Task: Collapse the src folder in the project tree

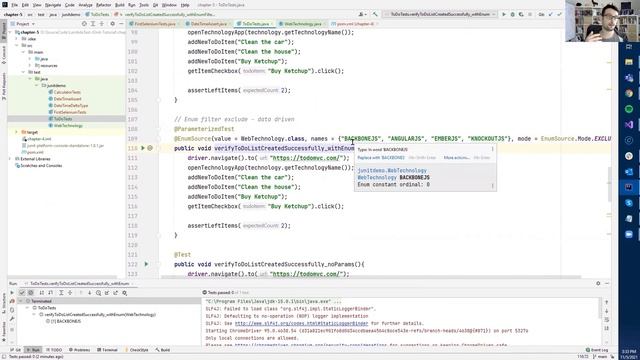Action: [17, 45]
